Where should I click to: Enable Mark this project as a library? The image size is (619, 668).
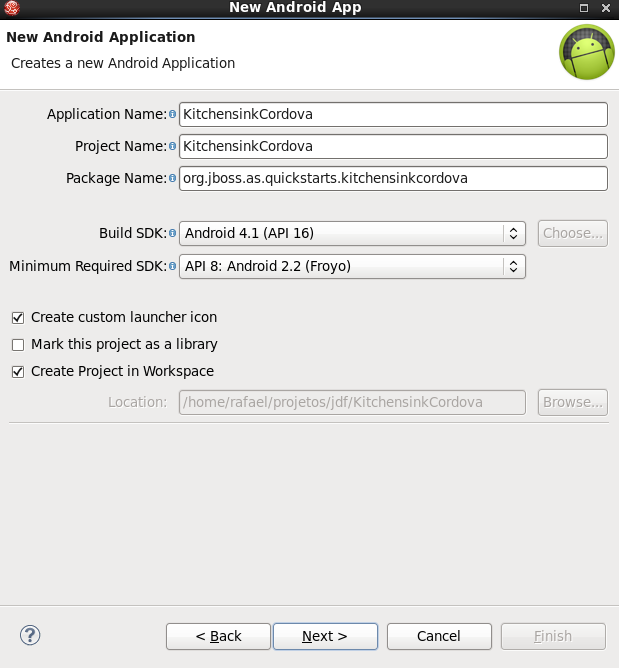pos(18,345)
